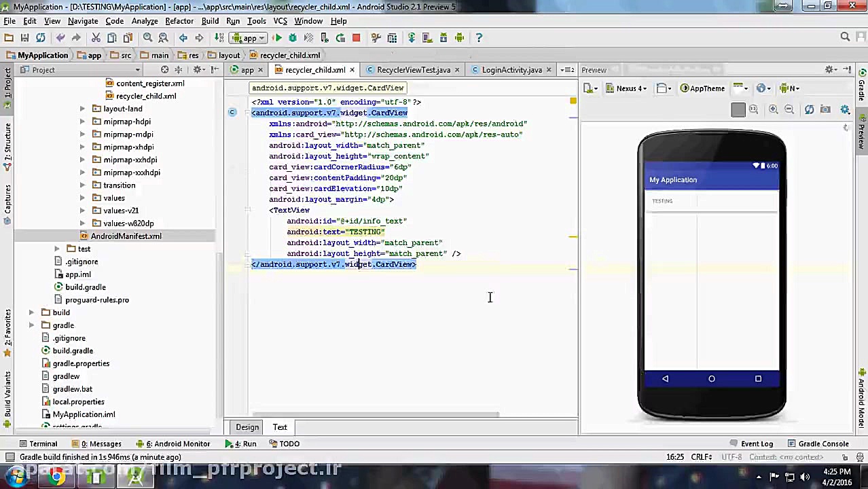Open the Refactor menu
The height and width of the screenshot is (489, 868).
point(179,21)
